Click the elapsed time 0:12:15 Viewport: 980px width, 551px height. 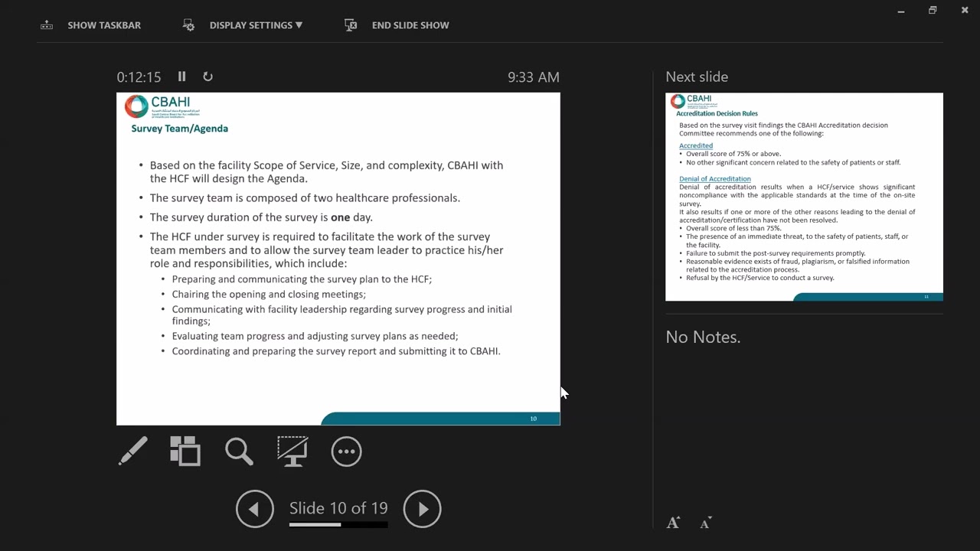coord(139,77)
